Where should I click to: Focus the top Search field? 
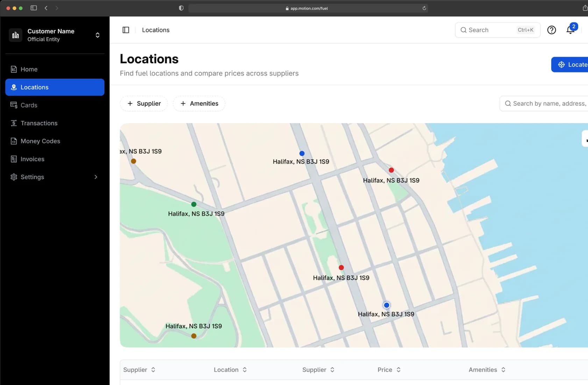click(x=497, y=30)
